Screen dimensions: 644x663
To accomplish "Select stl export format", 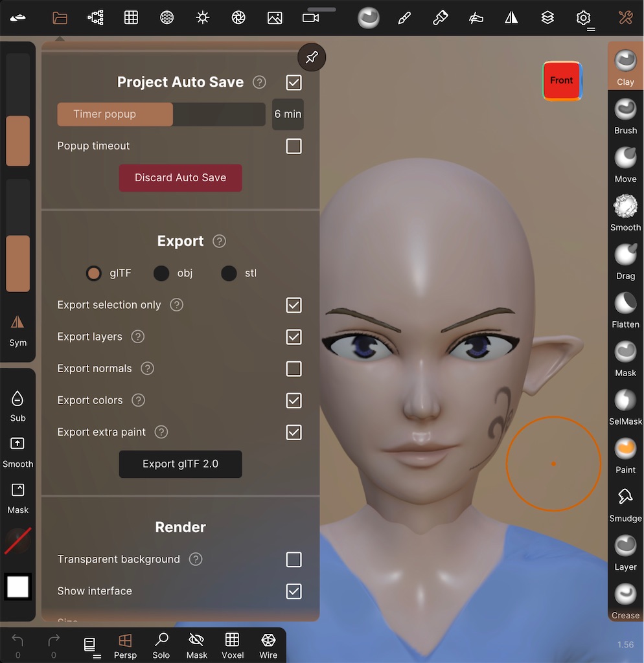I will pyautogui.click(x=229, y=273).
